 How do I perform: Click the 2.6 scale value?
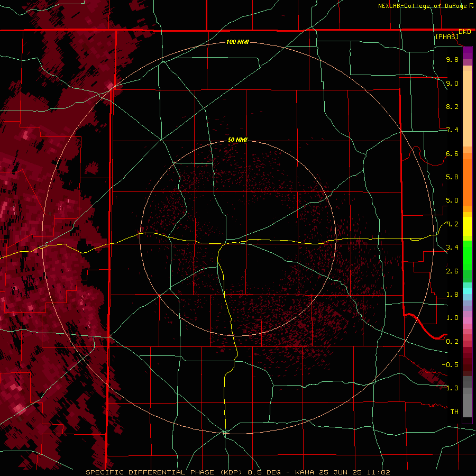(x=452, y=271)
